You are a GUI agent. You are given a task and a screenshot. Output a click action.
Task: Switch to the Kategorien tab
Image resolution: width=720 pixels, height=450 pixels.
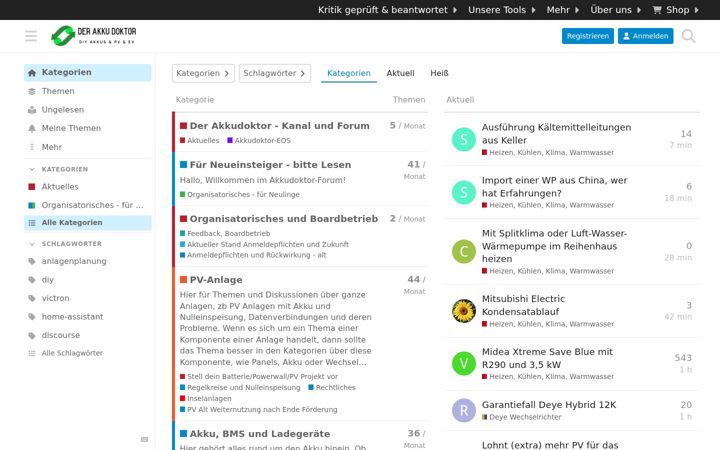[x=349, y=73]
